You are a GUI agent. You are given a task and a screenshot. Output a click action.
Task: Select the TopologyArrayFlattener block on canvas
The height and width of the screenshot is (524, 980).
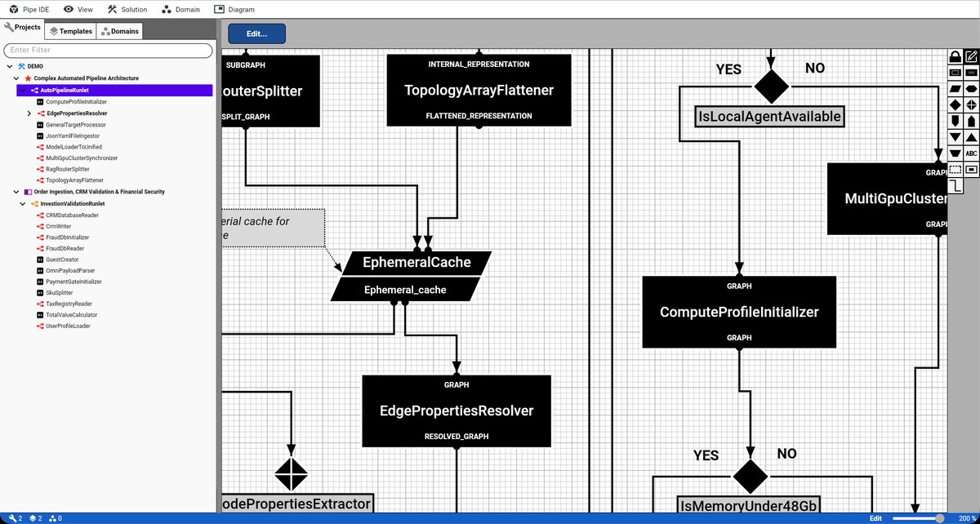click(x=479, y=91)
